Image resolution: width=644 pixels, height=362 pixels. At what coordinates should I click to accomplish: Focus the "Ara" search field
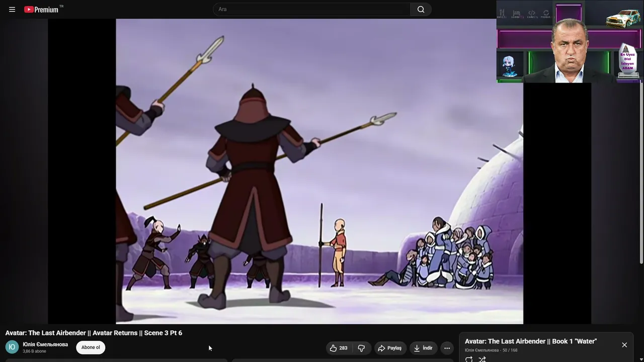312,10
